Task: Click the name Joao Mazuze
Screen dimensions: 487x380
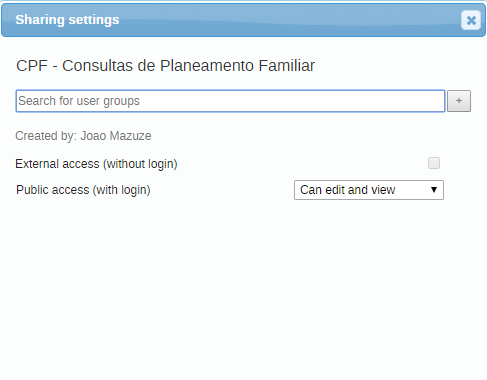Action: click(x=116, y=136)
